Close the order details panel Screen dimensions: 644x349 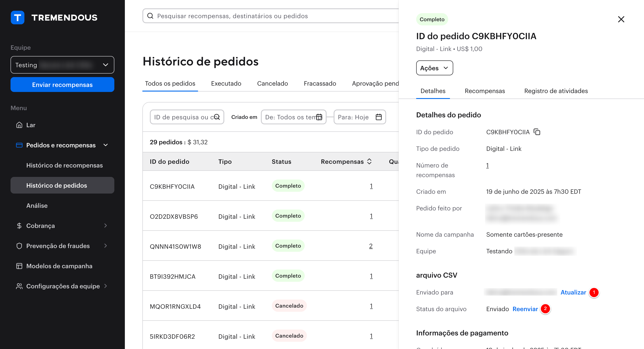(x=621, y=19)
